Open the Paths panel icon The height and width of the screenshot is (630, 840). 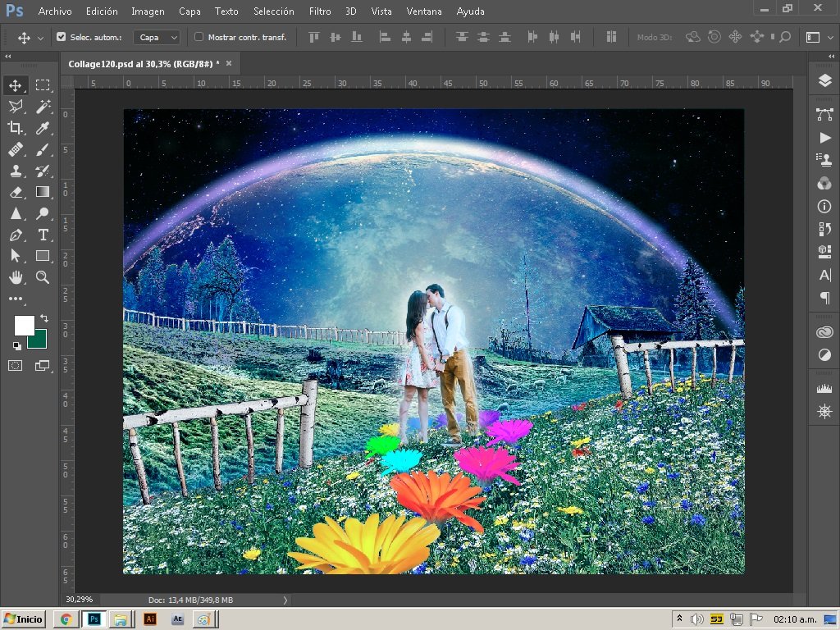[x=824, y=113]
